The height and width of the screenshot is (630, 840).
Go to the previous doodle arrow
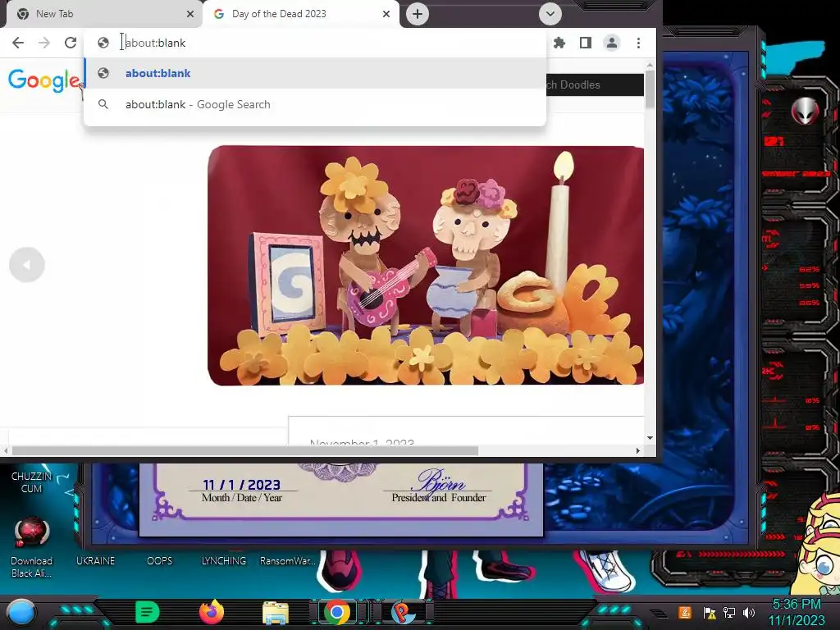tap(27, 265)
